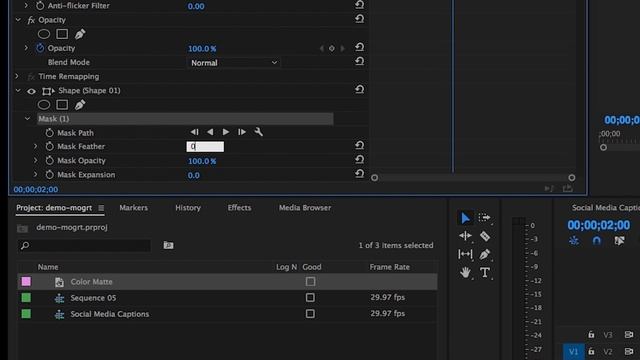Check Good box for Color Matte
Viewport: 640px width, 360px height.
pyautogui.click(x=310, y=281)
